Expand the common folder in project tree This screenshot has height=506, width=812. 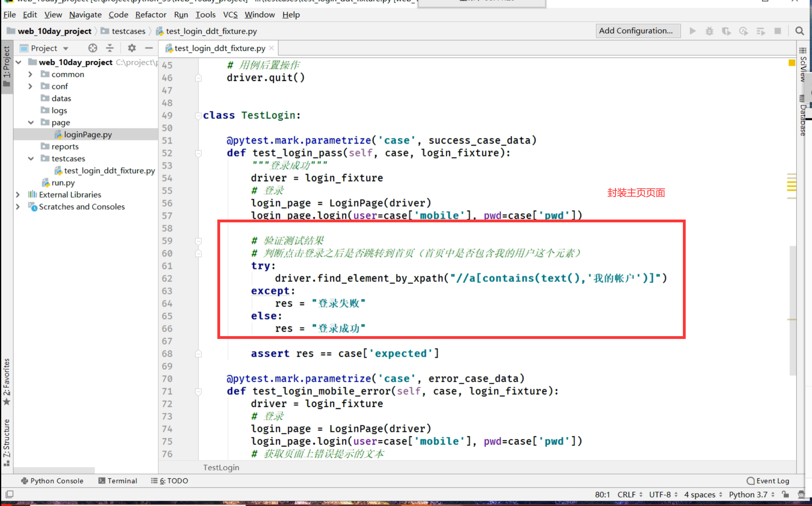30,75
